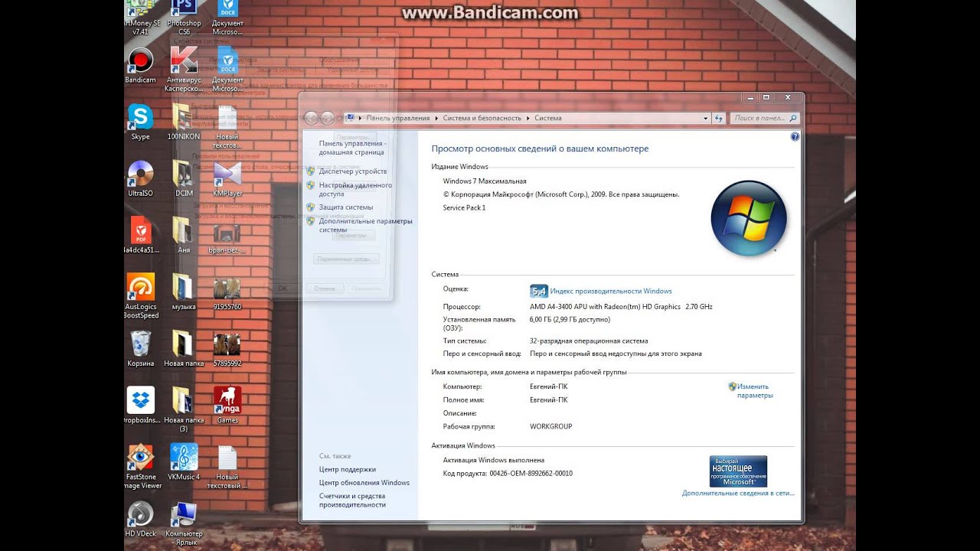980x551 pixels.
Task: Select Новый текстовый file beside VKMusic 4
Action: point(227,466)
